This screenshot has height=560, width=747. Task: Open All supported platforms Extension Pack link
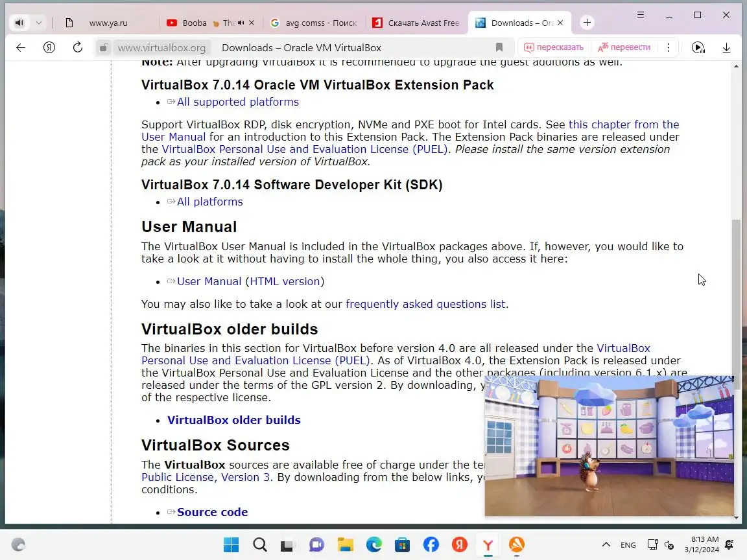coord(238,102)
